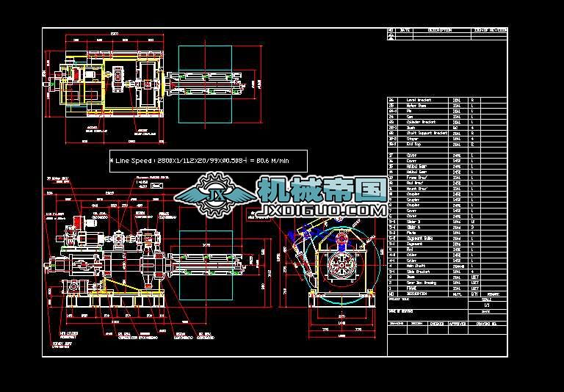The width and height of the screenshot is (564, 392).
Task: Click the "REMARK" column header
Action: point(493,294)
